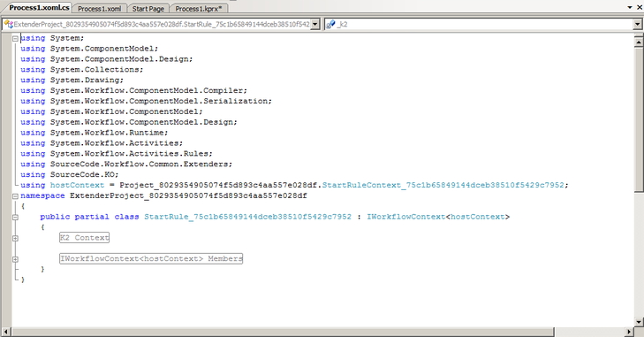Screen dimensions: 644x337
Task: Click 'using SourceCode.KO;' line
Action: pyautogui.click(x=70, y=174)
